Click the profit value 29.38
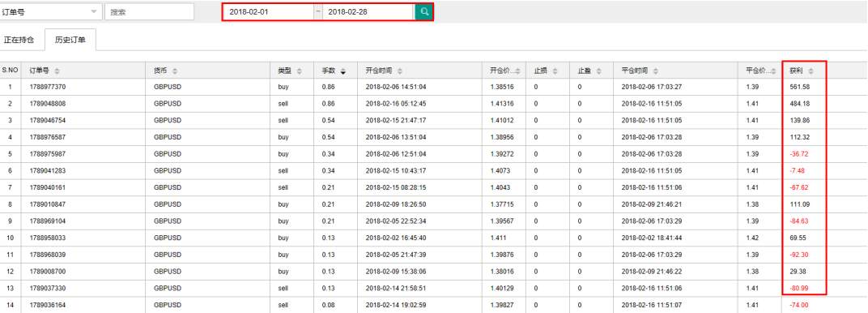This screenshot has height=313, width=868. coord(798,272)
